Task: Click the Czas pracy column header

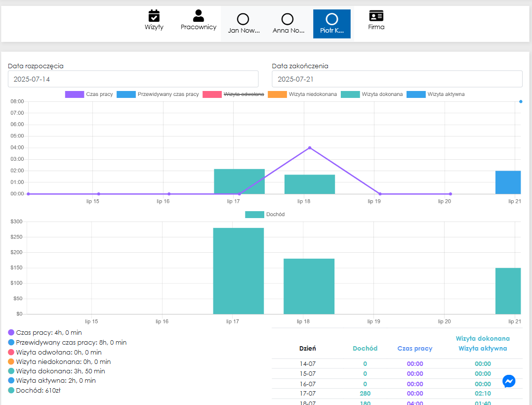Action: point(415,349)
